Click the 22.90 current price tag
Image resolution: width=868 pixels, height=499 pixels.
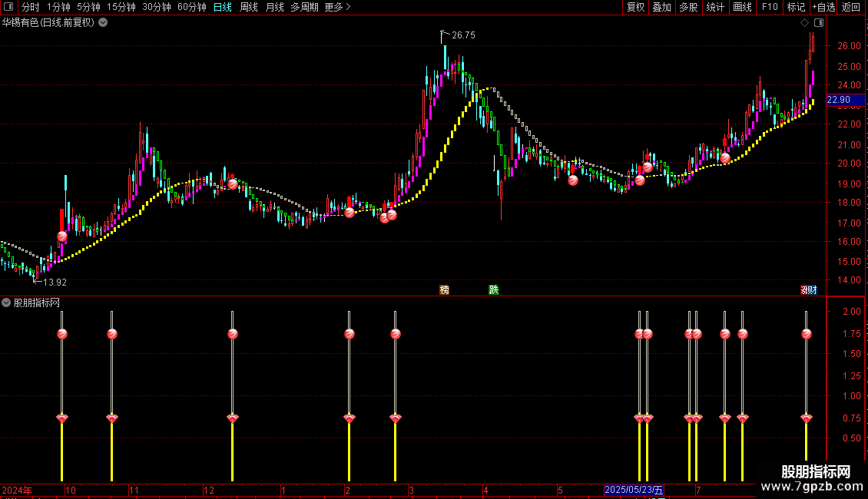coord(845,100)
